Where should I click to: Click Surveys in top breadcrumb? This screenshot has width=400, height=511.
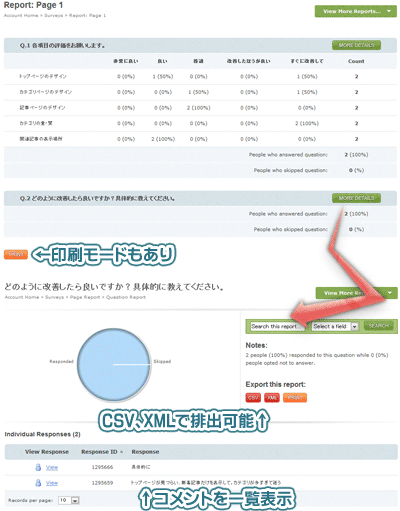(54, 15)
